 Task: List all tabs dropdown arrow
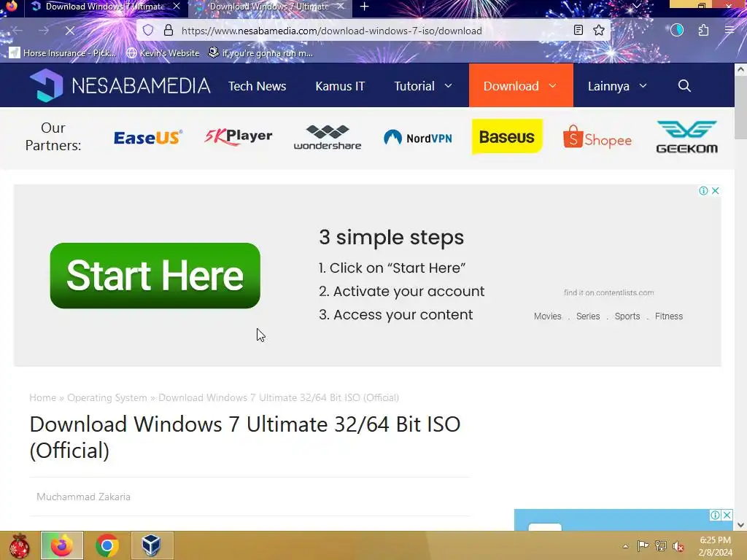pyautogui.click(x=636, y=6)
